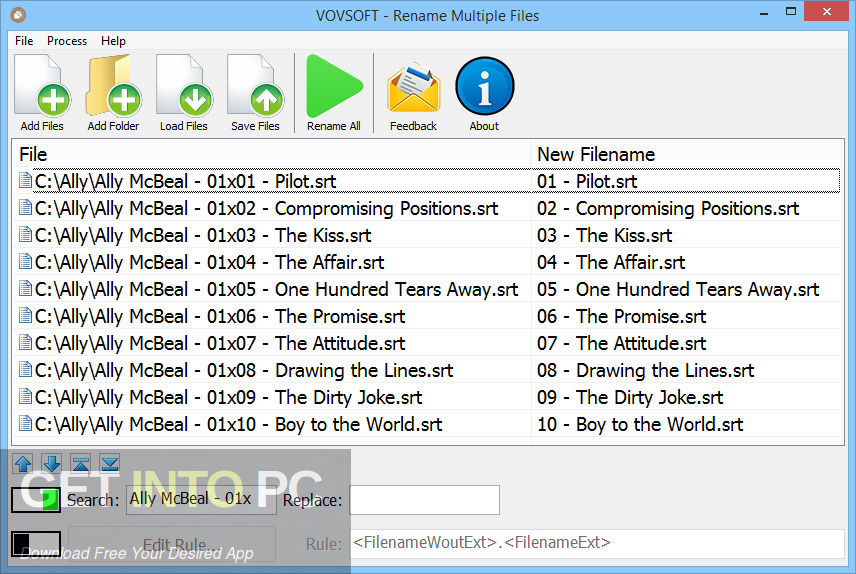The width and height of the screenshot is (856, 574).
Task: Click the file icon of the 01x10 Boy to the World row
Action: (25, 423)
